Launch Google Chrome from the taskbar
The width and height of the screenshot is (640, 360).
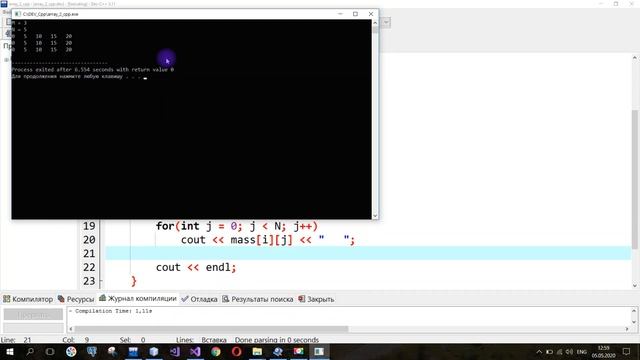[216, 351]
